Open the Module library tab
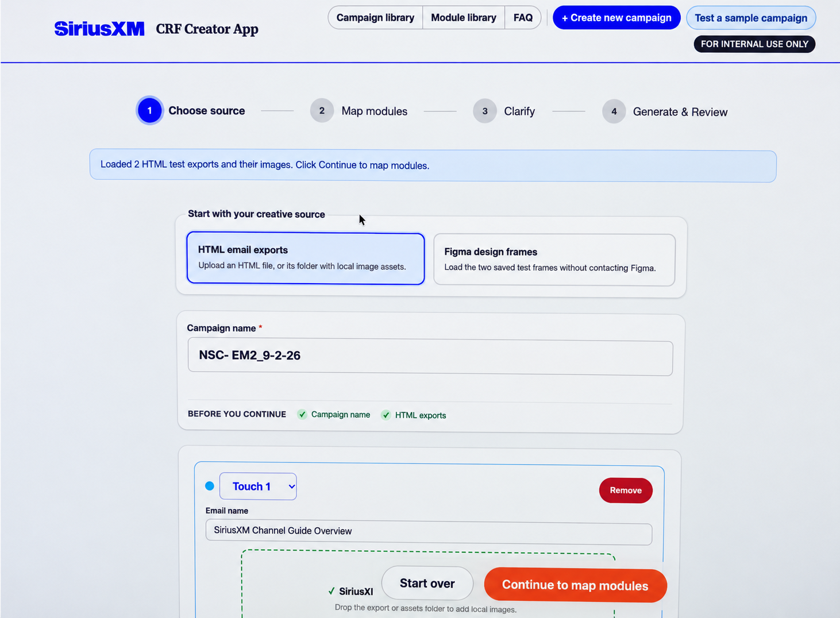The height and width of the screenshot is (618, 840). [464, 18]
